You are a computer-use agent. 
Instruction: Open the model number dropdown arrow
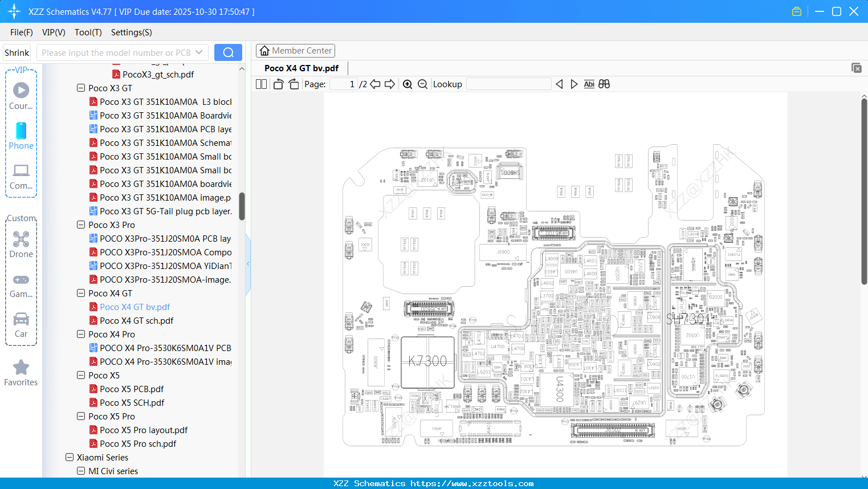pyautogui.click(x=199, y=52)
